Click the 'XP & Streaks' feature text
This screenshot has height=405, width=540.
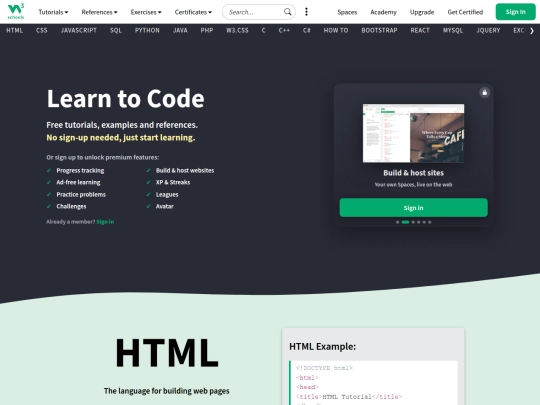(173, 183)
